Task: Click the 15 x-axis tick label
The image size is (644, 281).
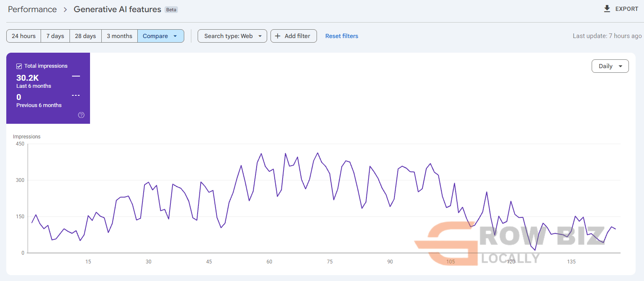Action: click(x=88, y=262)
